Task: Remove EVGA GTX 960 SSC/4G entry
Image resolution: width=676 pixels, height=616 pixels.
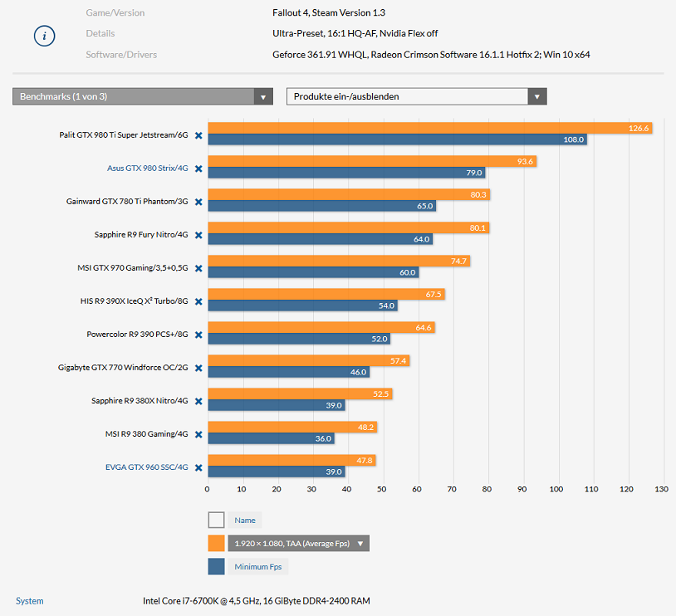Action: pyautogui.click(x=198, y=467)
